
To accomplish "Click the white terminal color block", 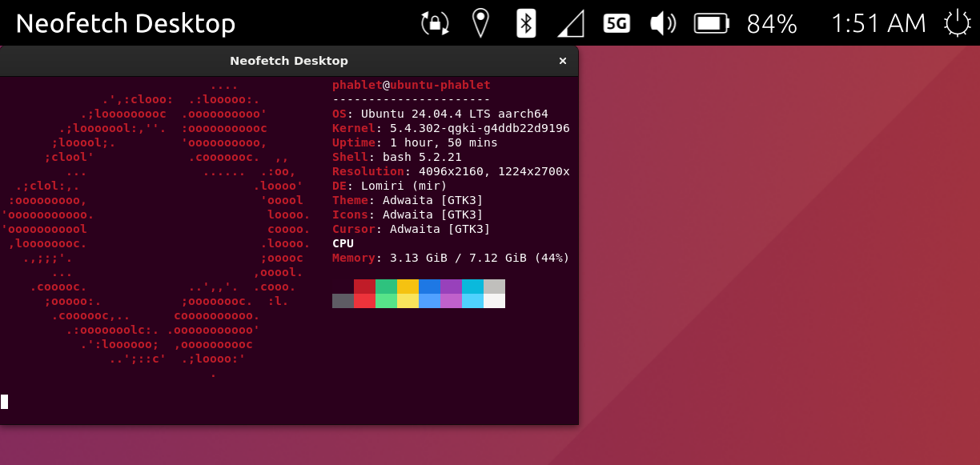I will [494, 301].
